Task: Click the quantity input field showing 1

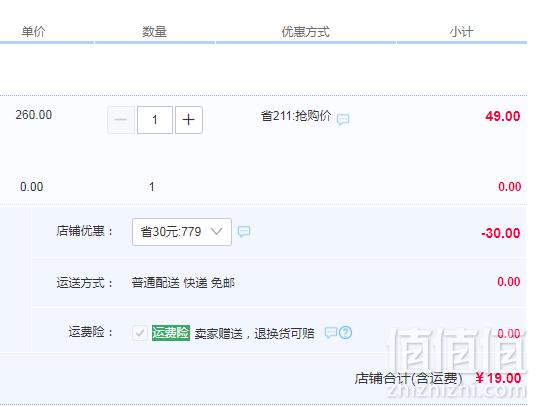Action: point(155,120)
